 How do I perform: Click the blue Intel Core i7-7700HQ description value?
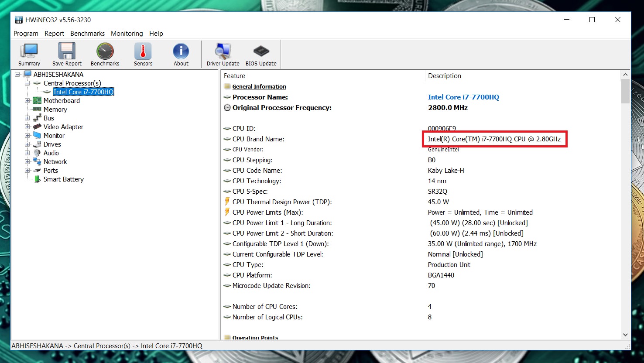coord(463,97)
